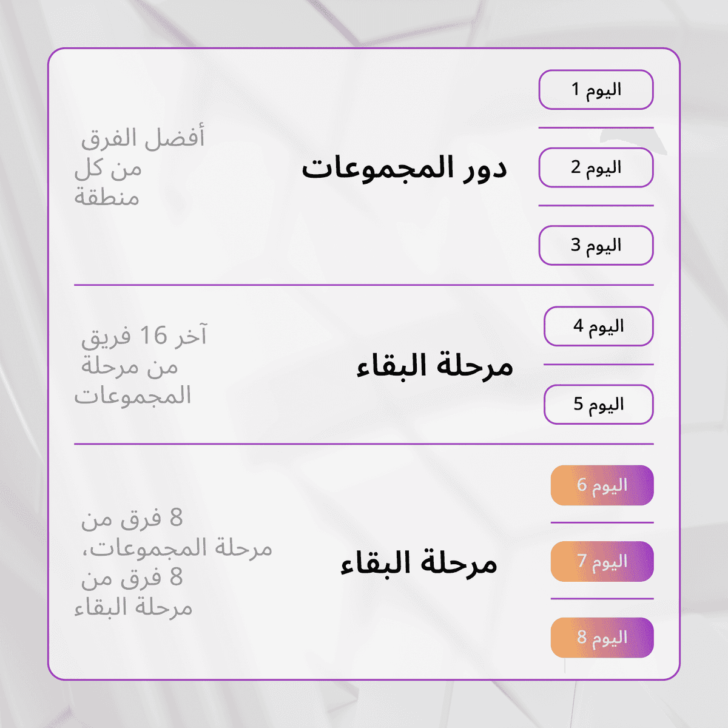Viewport: 728px width, 728px height.
Task: Click the دور المجموعات heading
Action: [404, 168]
